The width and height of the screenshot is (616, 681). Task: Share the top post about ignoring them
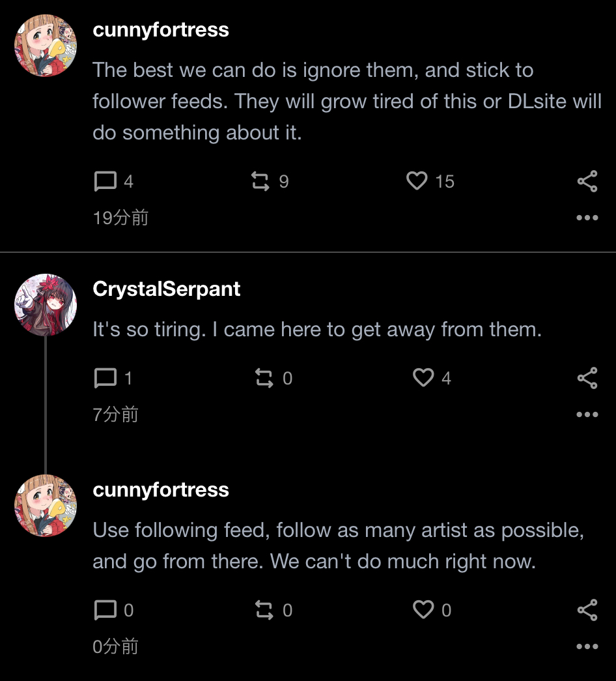pyautogui.click(x=587, y=181)
